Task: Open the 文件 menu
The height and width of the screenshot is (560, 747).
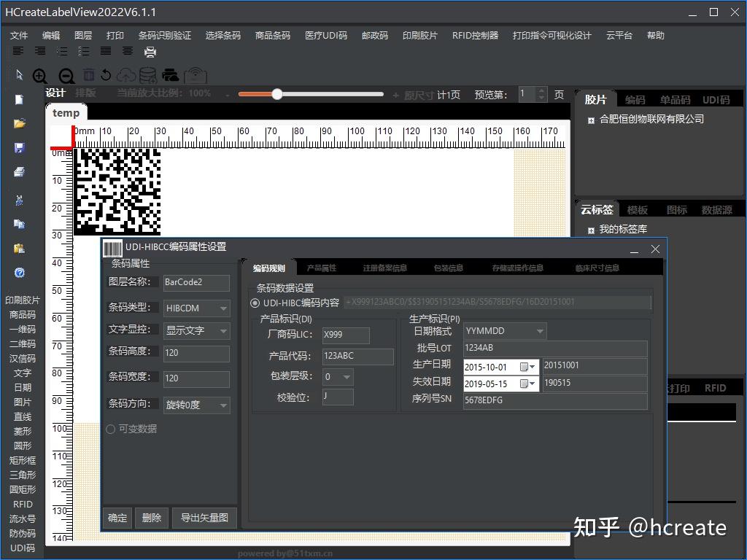Action: click(19, 35)
